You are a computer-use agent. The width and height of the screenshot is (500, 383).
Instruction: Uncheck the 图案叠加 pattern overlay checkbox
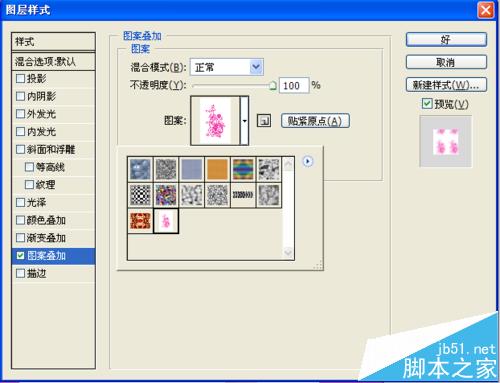(x=20, y=256)
